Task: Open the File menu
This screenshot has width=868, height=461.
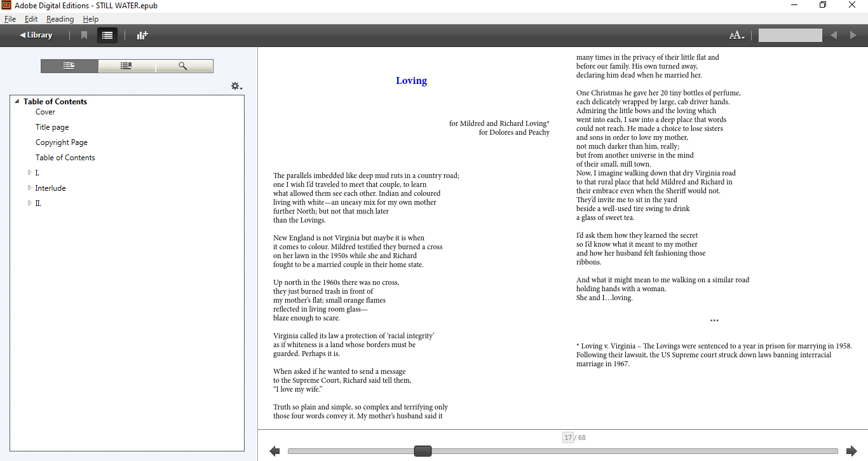Action: [x=10, y=19]
